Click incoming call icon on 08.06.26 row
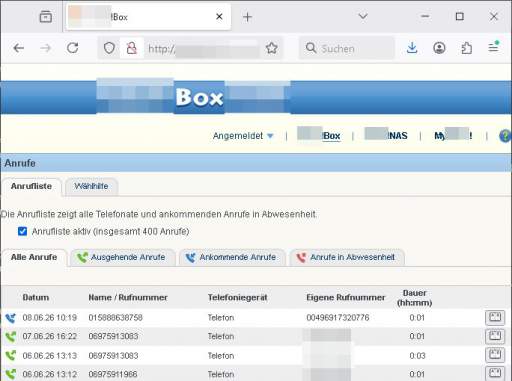 [10, 318]
